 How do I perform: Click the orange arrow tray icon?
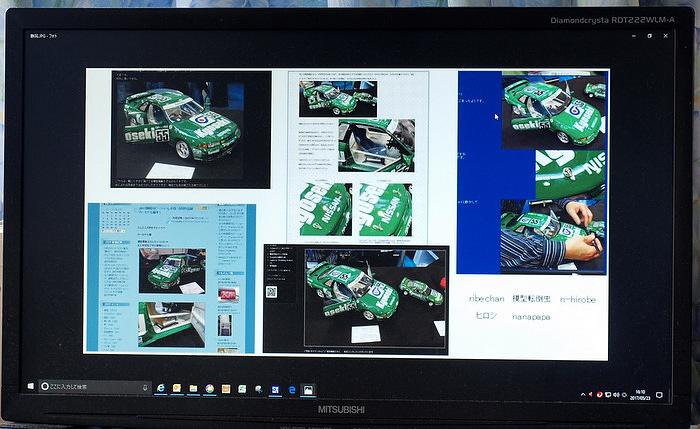[591, 395]
